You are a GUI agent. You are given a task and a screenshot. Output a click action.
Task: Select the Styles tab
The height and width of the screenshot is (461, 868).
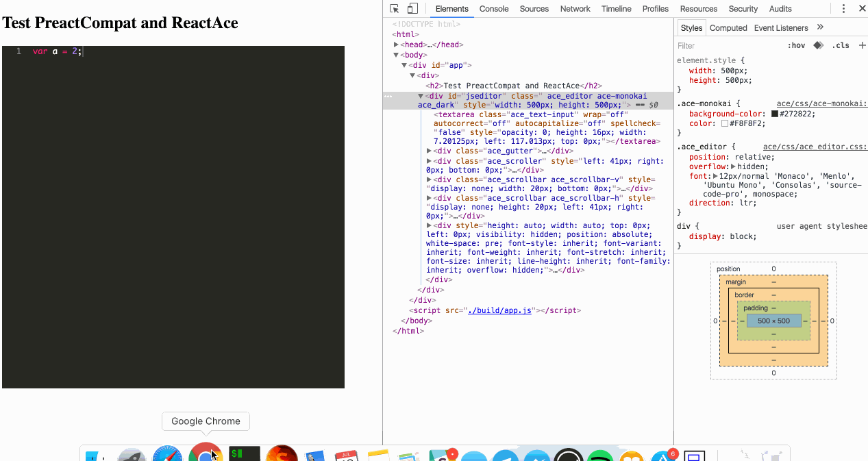(x=691, y=28)
